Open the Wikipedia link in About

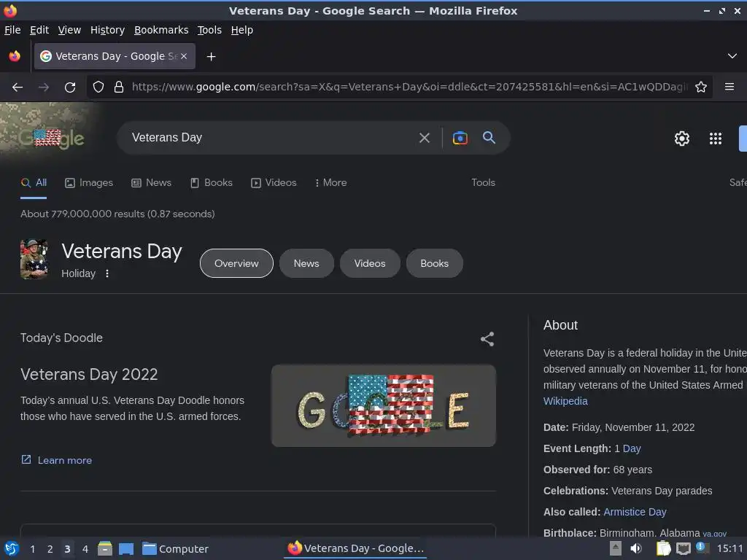pyautogui.click(x=565, y=402)
